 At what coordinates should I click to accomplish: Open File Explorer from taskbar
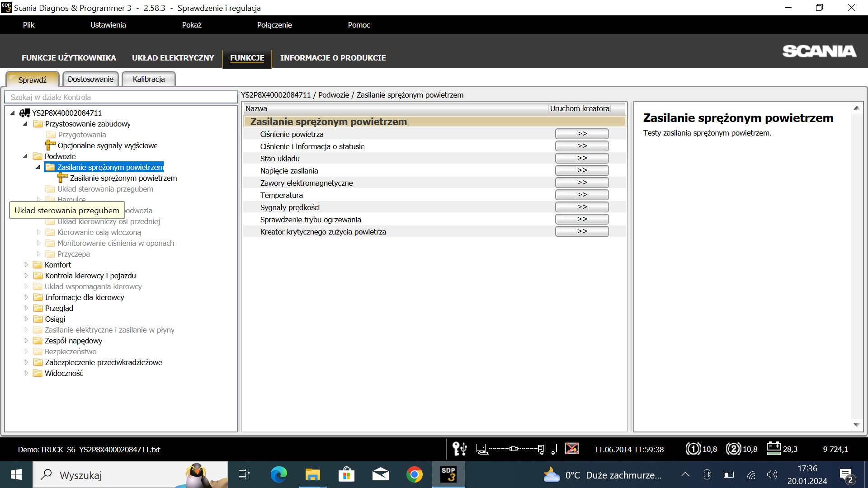pyautogui.click(x=312, y=474)
